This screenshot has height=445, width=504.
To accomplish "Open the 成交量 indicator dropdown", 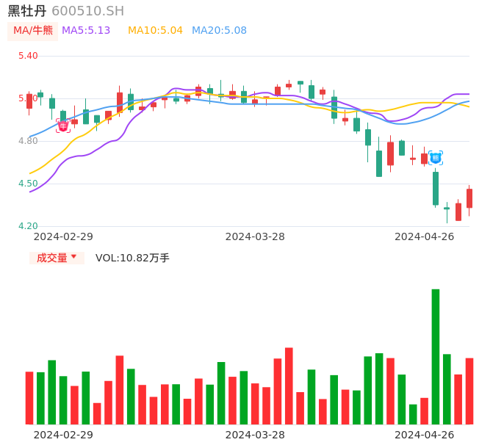I will coord(57,258).
